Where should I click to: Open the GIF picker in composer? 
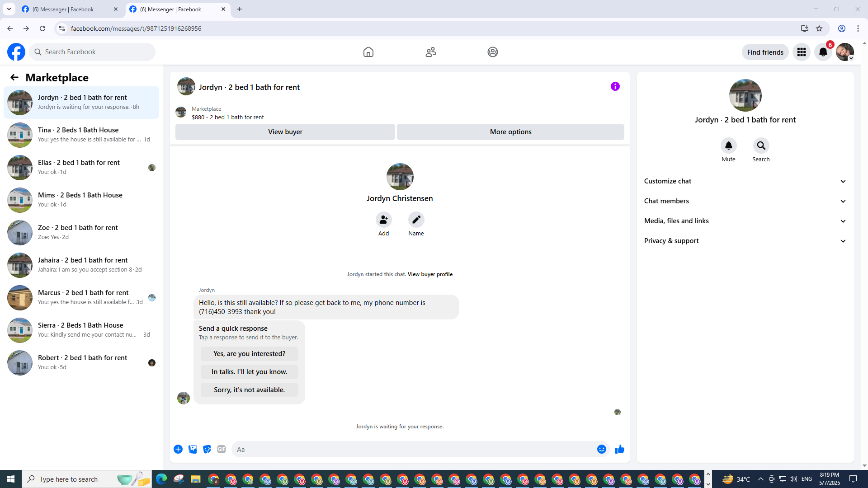[x=221, y=449]
